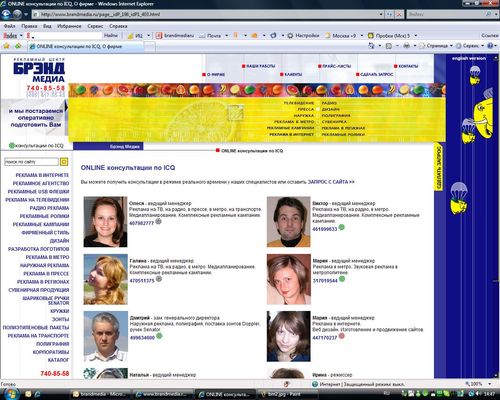
Task: Open the address bar history dropdown
Action: [x=381, y=14]
